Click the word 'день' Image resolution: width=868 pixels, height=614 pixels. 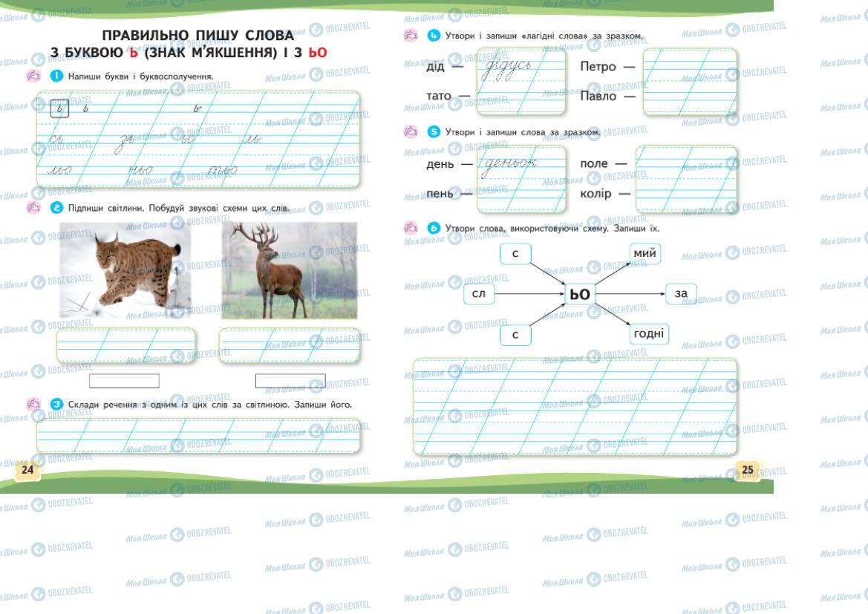(440, 164)
